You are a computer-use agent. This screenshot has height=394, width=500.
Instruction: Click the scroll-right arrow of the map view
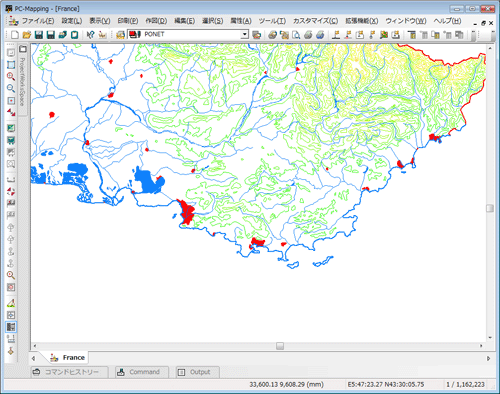[481, 346]
